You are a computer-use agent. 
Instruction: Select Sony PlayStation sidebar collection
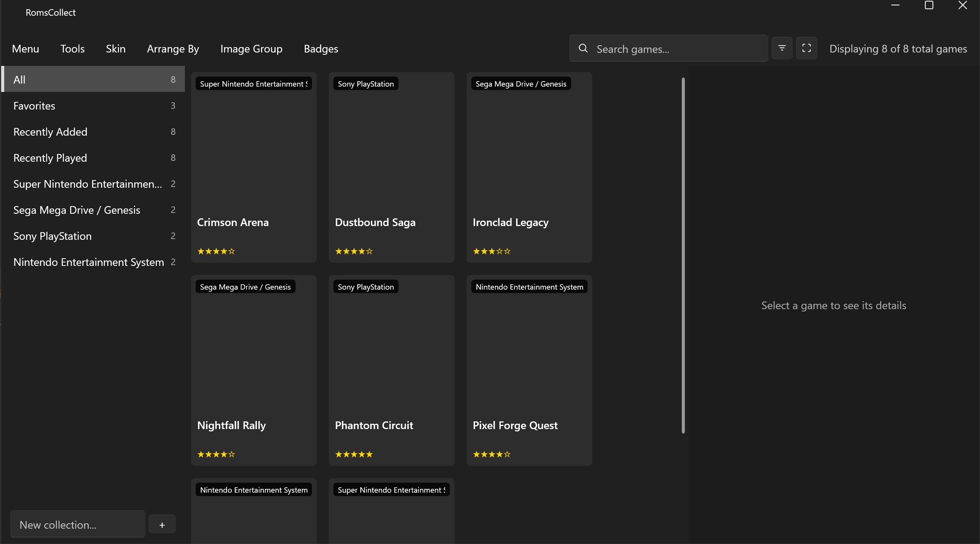tap(93, 236)
